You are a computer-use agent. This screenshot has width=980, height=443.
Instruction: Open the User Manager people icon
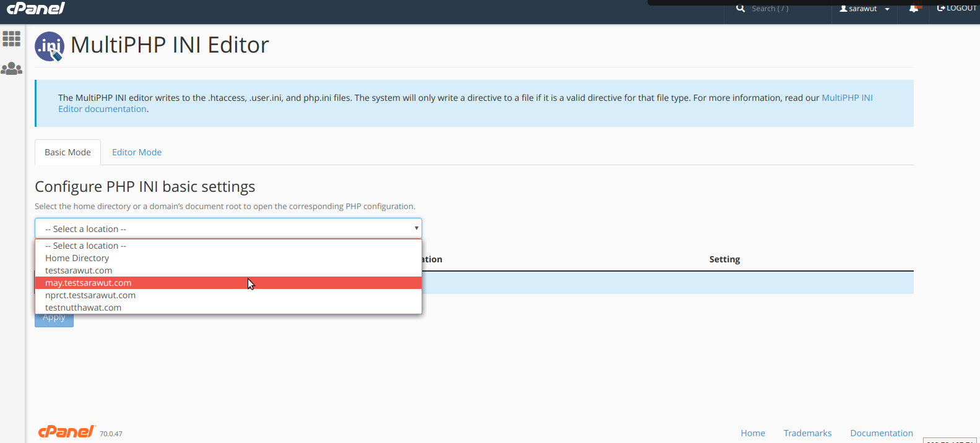tap(11, 69)
